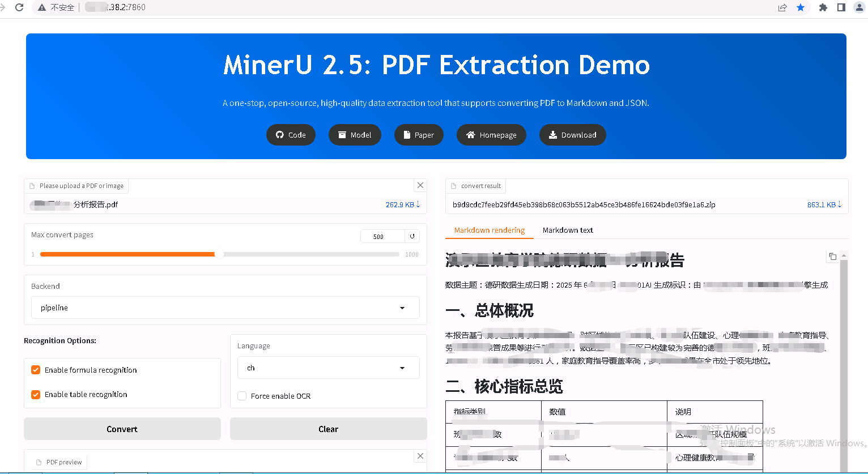Toggle Enable table recognition checkbox

pyautogui.click(x=36, y=394)
